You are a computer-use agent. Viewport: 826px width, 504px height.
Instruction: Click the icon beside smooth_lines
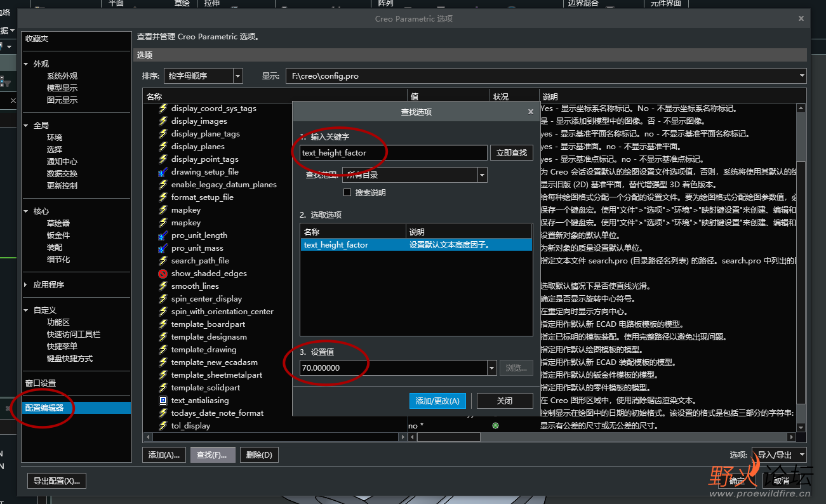[x=163, y=286]
